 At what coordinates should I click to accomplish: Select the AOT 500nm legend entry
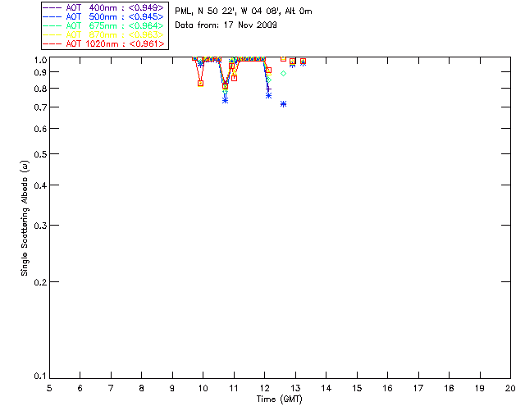point(103,16)
